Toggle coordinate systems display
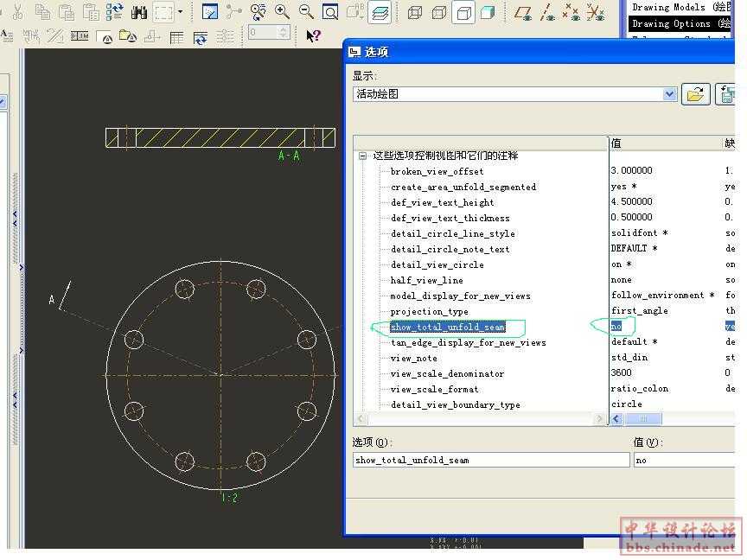Viewport: 747px width, 560px height. pos(595,12)
